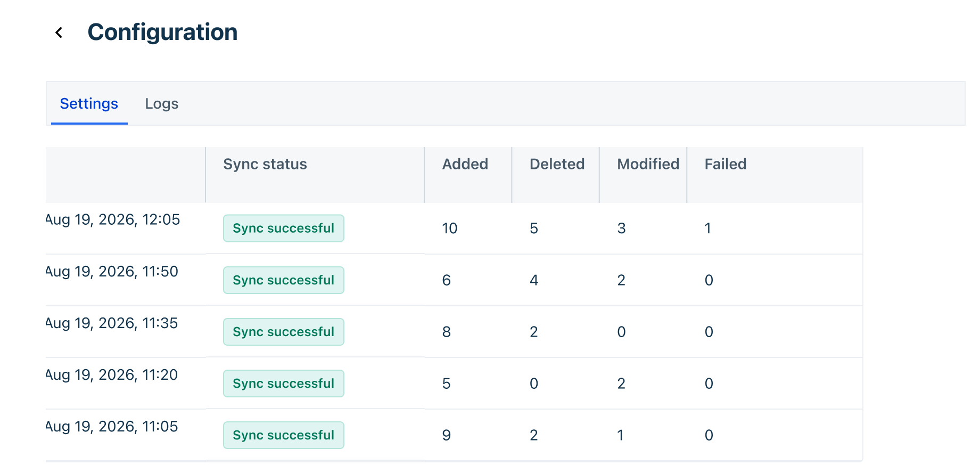Image resolution: width=980 pixels, height=473 pixels.
Task: Click Sync successful badge for 11:05 entry
Action: tap(284, 435)
